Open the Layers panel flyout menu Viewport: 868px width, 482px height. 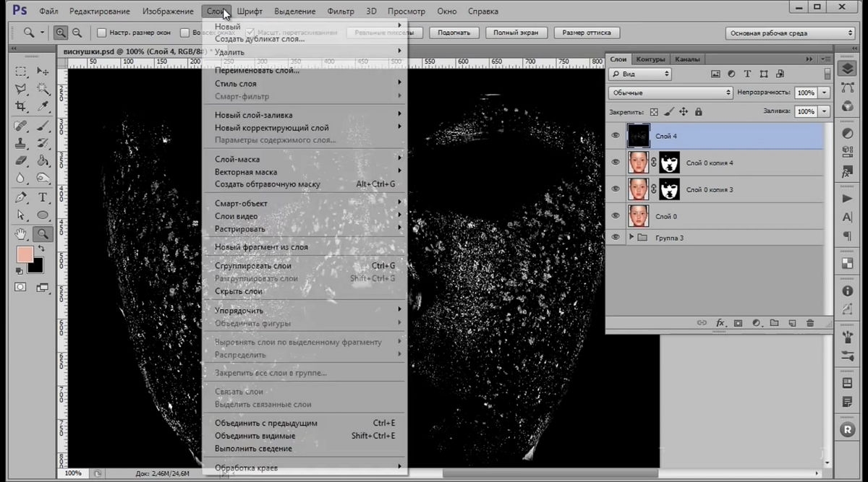click(x=826, y=59)
